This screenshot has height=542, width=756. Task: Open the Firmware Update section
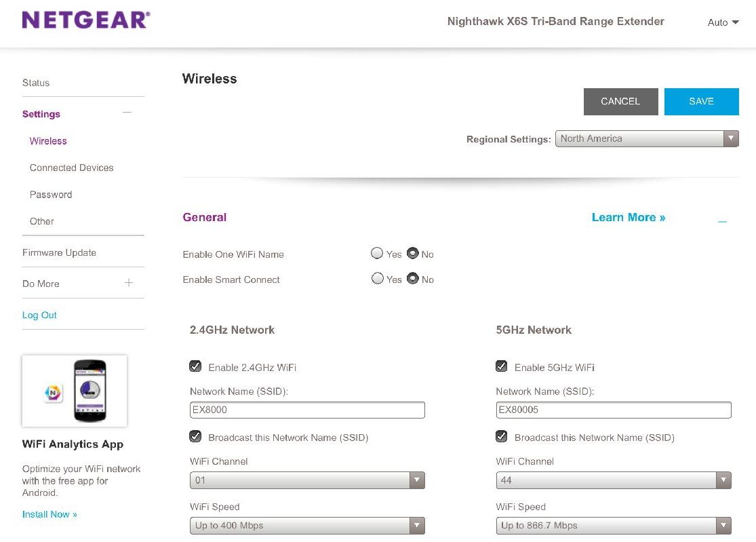59,252
